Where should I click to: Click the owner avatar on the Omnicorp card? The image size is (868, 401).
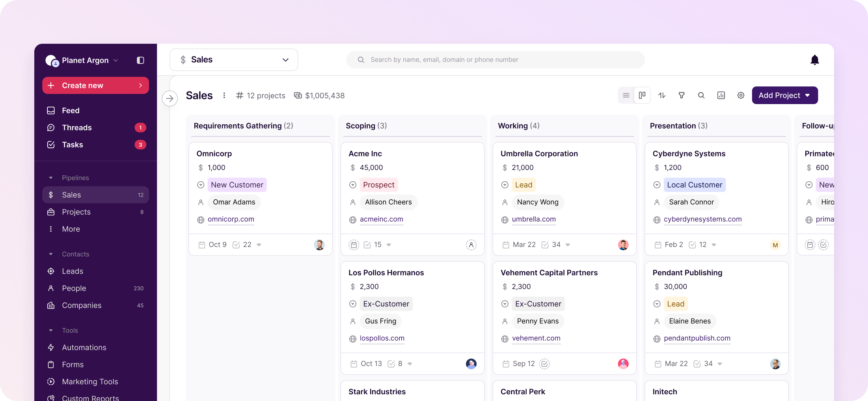tap(319, 245)
